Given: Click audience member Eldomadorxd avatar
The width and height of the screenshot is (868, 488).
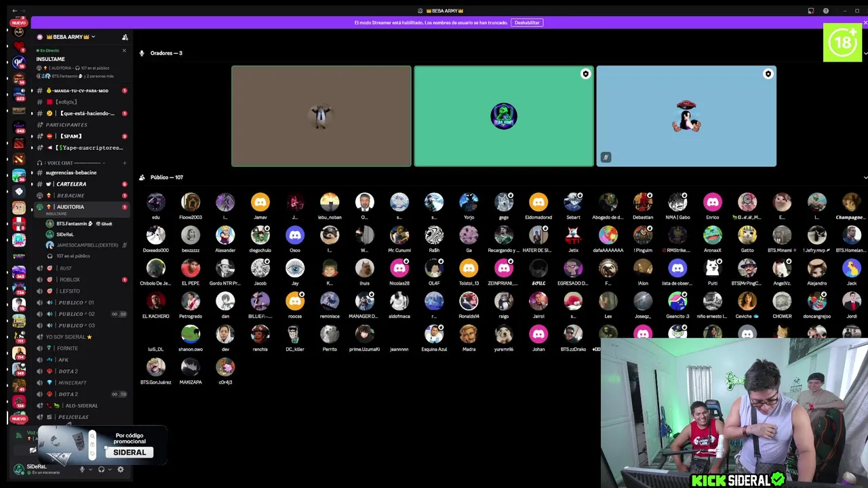Looking at the screenshot, I should pyautogui.click(x=538, y=202).
